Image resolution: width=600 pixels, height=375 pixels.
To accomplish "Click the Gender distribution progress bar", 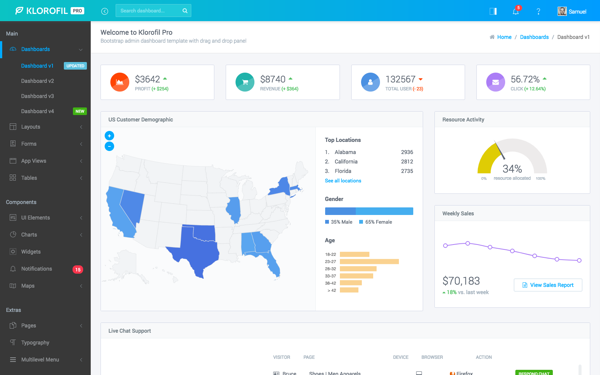I will click(369, 211).
